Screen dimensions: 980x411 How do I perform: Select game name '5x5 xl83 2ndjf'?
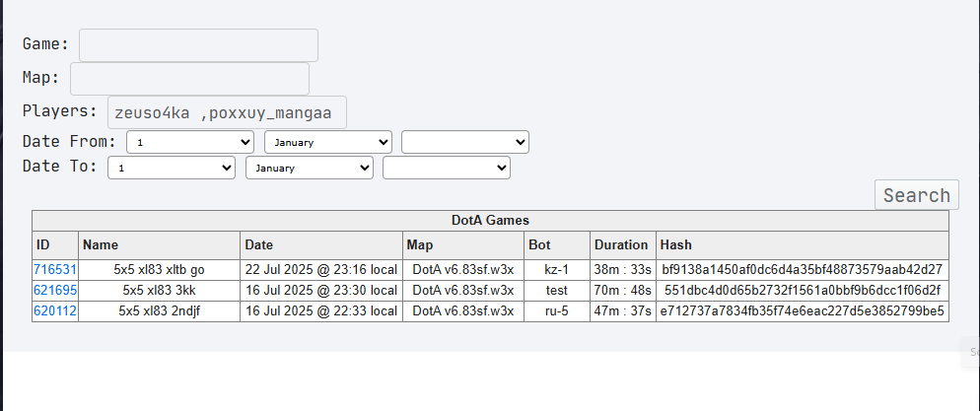tap(160, 311)
